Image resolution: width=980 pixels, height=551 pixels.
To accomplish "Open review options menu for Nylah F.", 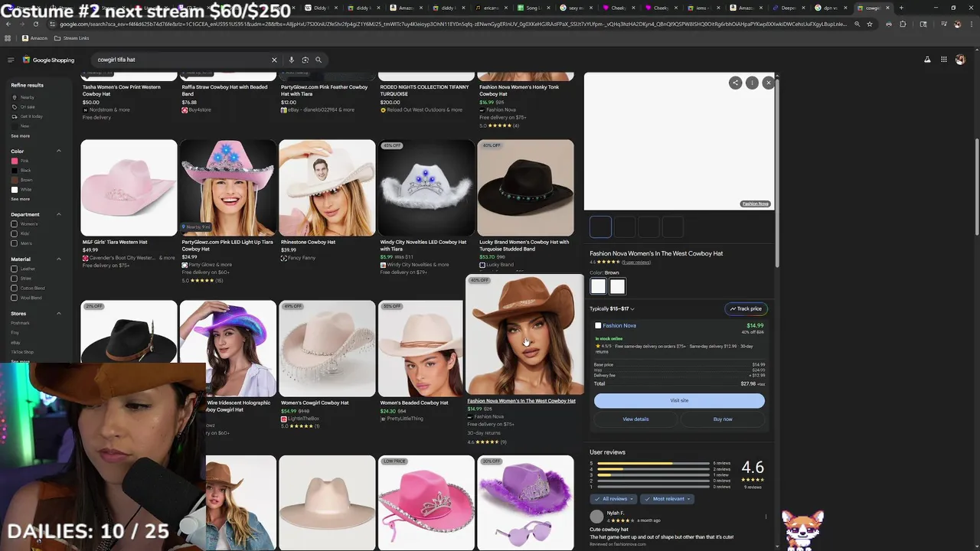I will (766, 517).
